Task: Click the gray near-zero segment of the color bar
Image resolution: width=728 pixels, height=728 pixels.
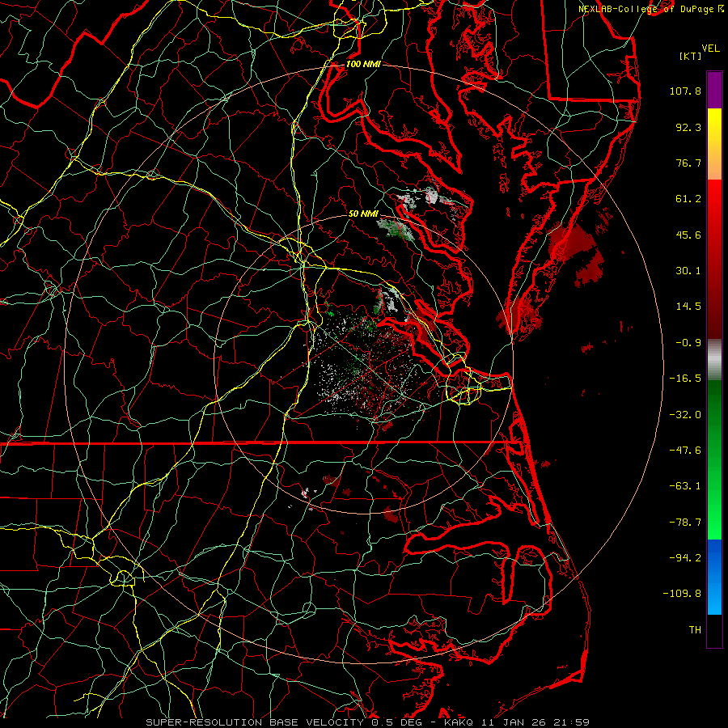Action: coord(714,360)
